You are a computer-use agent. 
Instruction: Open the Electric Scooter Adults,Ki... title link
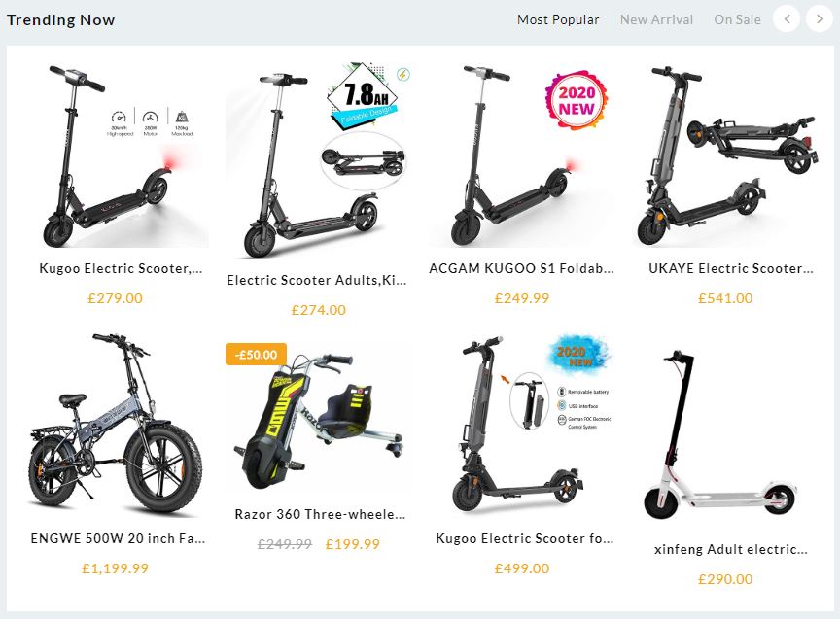(x=317, y=280)
